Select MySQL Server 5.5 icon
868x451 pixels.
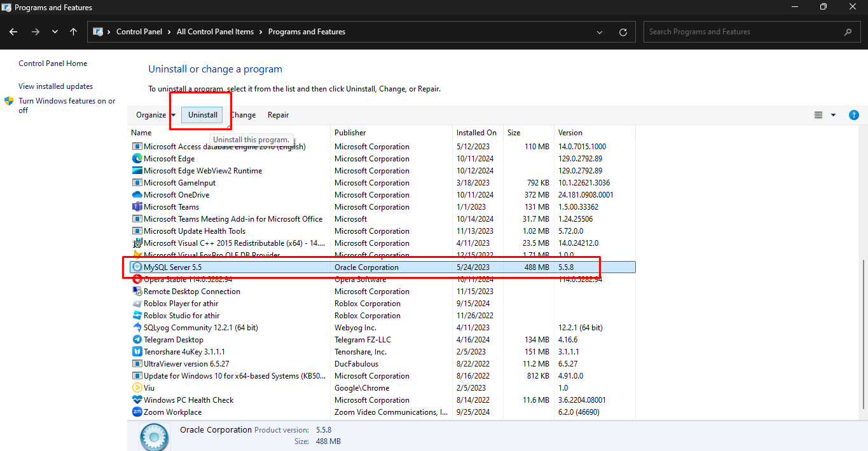coord(137,267)
